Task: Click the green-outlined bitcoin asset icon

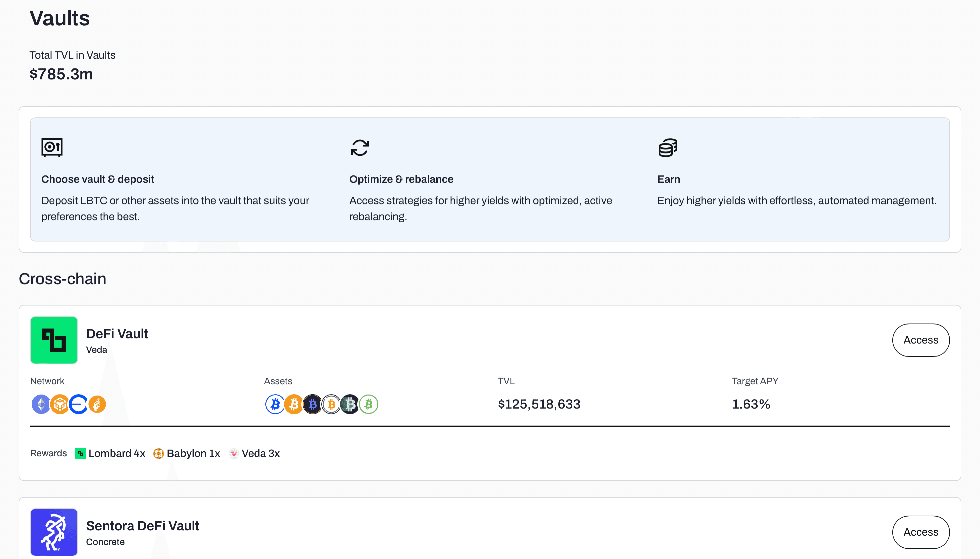Action: coord(368,404)
